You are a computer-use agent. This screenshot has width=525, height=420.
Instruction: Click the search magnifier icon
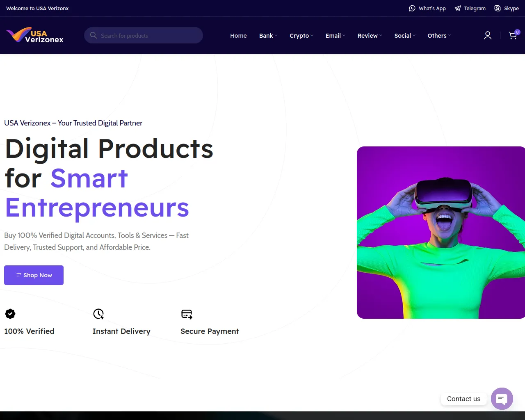94,35
